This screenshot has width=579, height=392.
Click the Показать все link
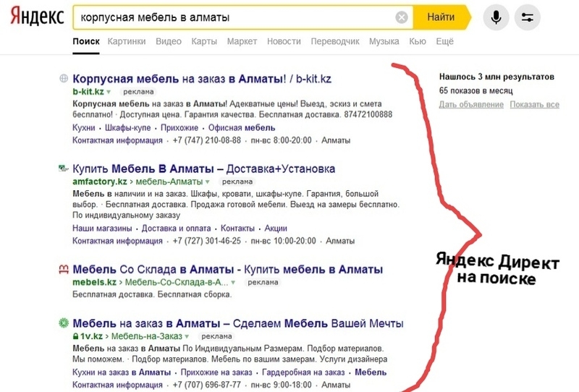tap(534, 104)
